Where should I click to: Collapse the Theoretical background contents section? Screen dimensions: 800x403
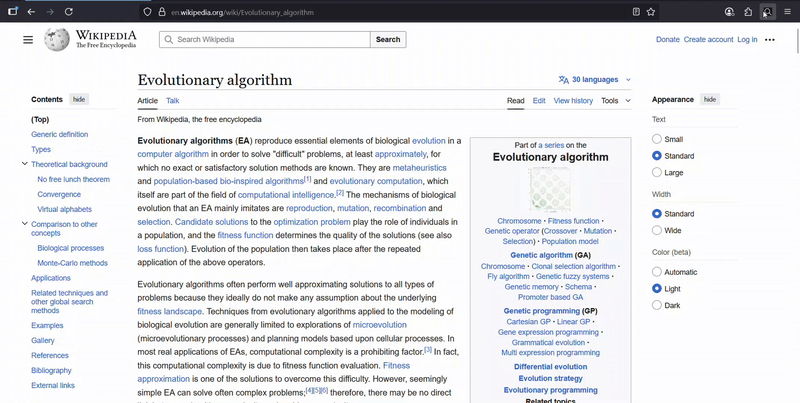[x=25, y=164]
